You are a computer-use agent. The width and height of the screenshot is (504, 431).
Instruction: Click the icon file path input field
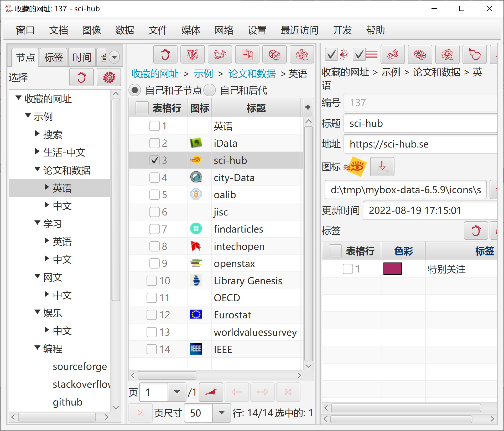click(406, 190)
